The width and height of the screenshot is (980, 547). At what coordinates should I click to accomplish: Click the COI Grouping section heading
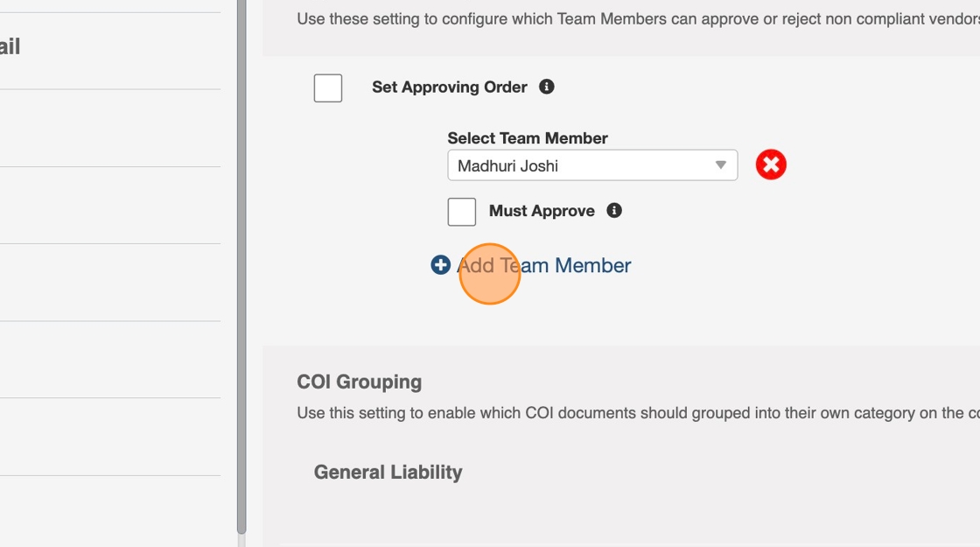click(359, 382)
